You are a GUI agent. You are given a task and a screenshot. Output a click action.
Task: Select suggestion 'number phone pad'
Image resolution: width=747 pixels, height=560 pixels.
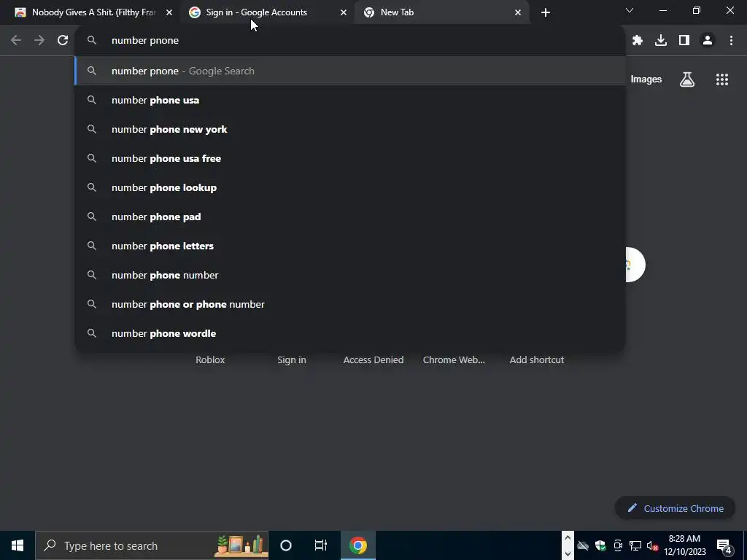pos(350,217)
